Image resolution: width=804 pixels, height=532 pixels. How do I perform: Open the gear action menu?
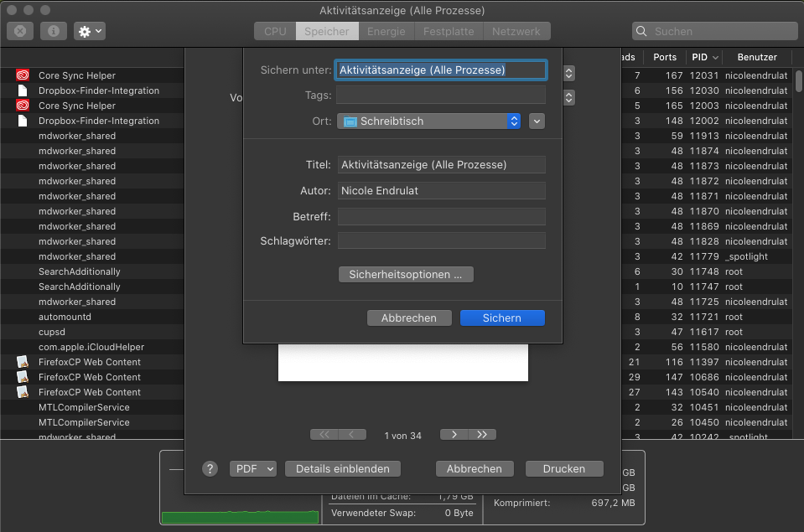pos(89,31)
